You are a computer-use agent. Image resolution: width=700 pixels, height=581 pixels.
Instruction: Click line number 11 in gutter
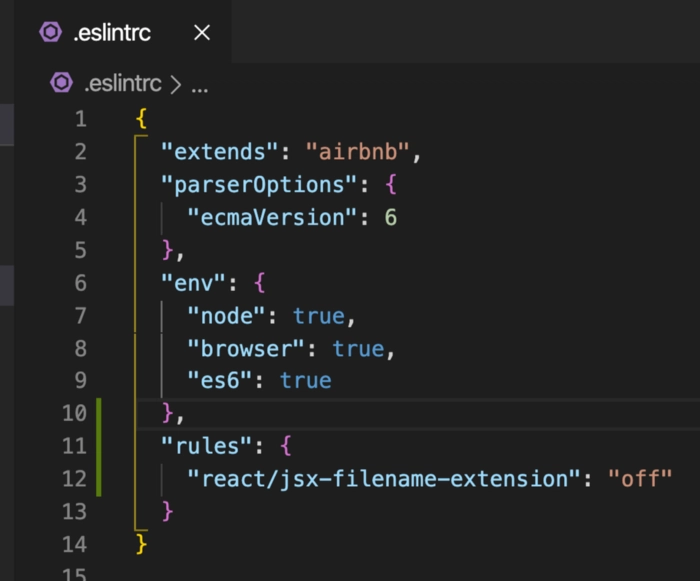pyautogui.click(x=75, y=446)
